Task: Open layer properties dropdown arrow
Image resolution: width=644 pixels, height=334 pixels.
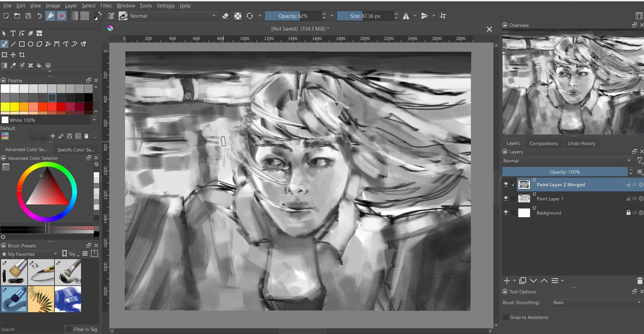Action: point(562,280)
